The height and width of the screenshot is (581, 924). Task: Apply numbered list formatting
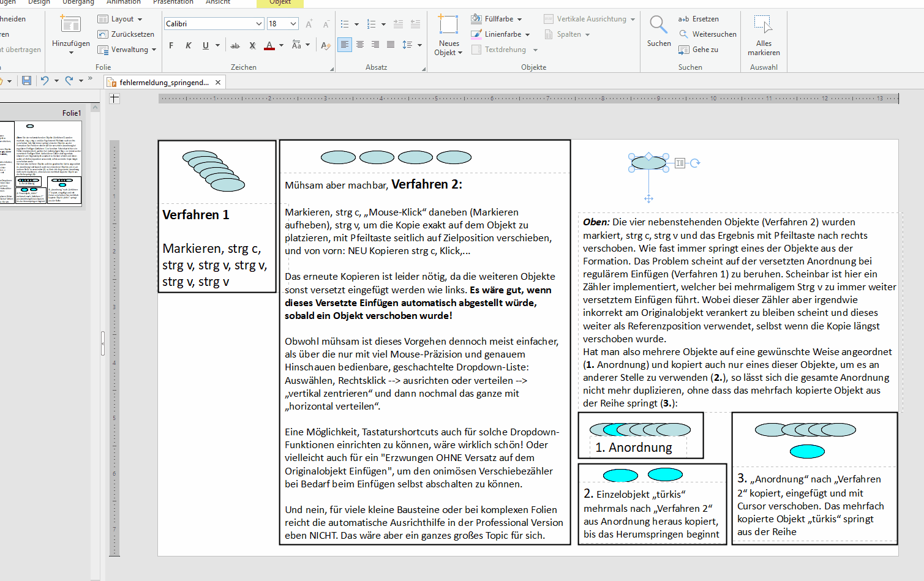371,24
